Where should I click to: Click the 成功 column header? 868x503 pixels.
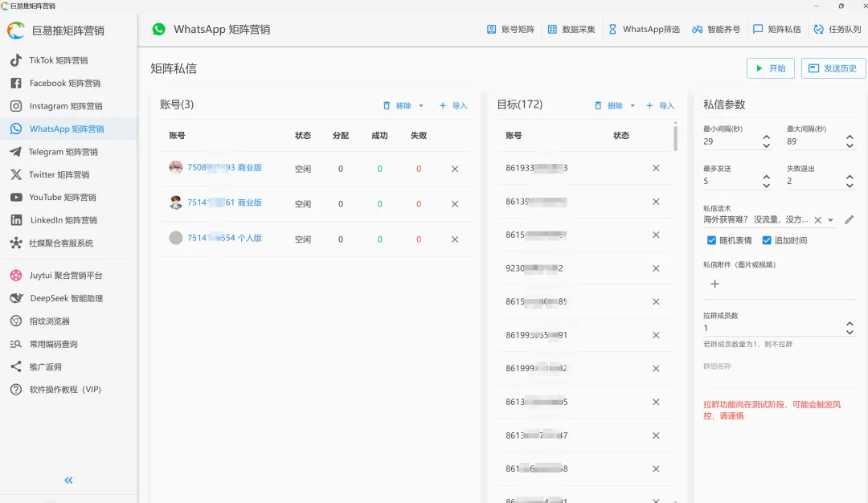(379, 136)
